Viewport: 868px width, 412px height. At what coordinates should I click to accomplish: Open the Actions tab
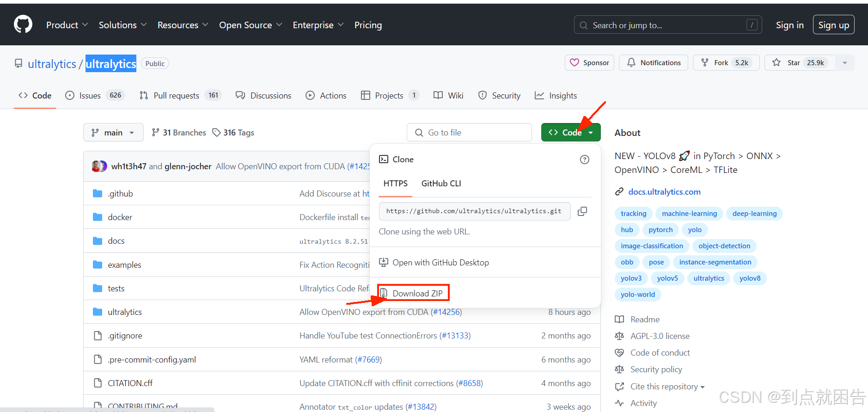click(326, 96)
